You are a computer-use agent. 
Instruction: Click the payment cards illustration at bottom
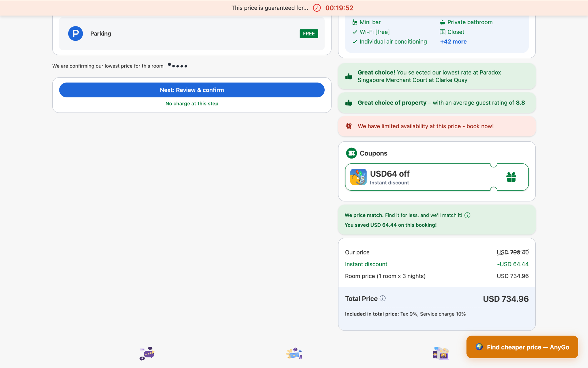pyautogui.click(x=294, y=353)
